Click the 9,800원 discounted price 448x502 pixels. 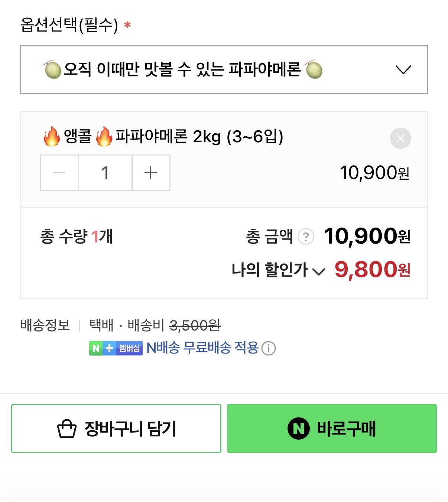point(372,270)
